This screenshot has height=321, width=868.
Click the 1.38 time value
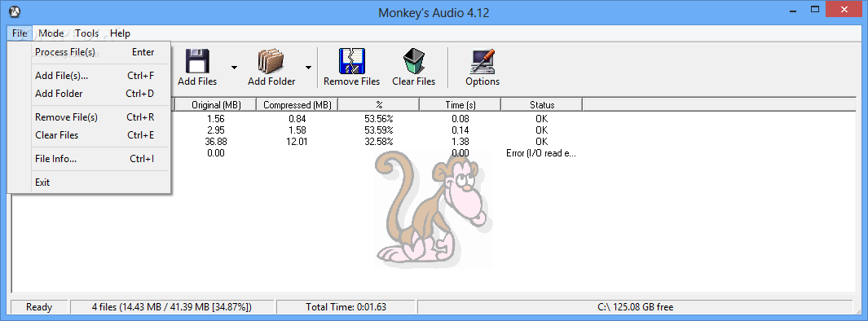460,142
